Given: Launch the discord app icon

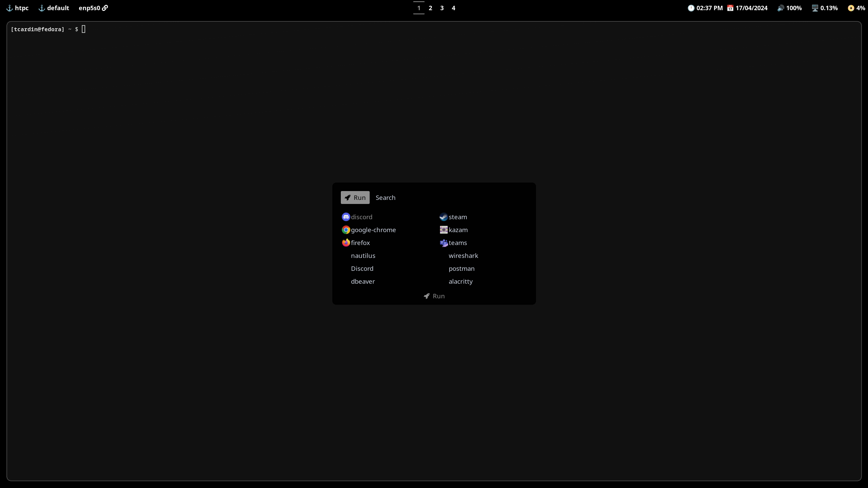Looking at the screenshot, I should click(x=346, y=217).
